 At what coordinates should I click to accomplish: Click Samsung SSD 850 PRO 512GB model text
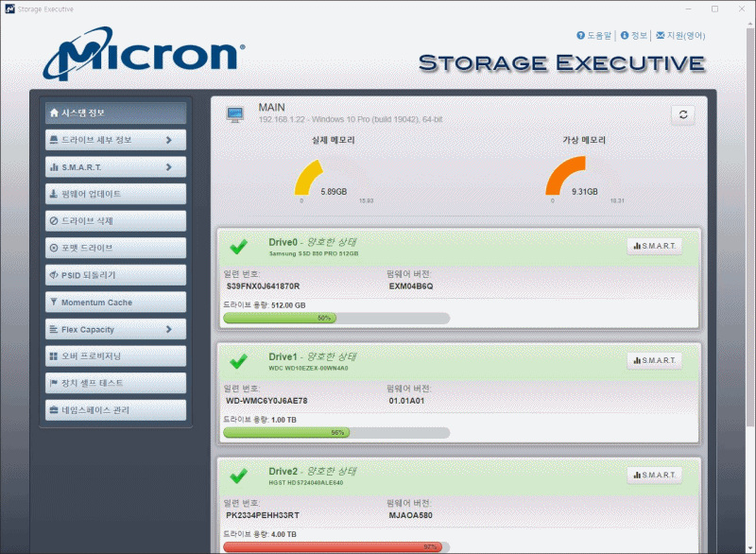coord(314,253)
